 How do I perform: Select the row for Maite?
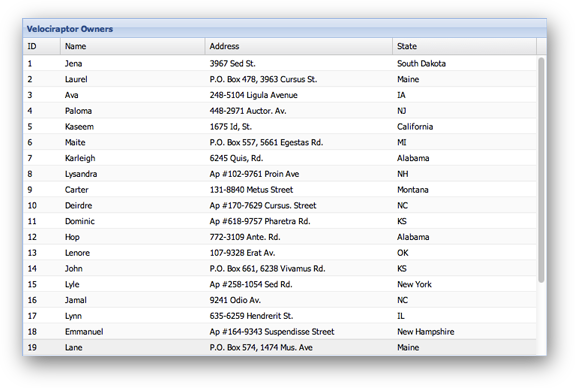pos(279,142)
